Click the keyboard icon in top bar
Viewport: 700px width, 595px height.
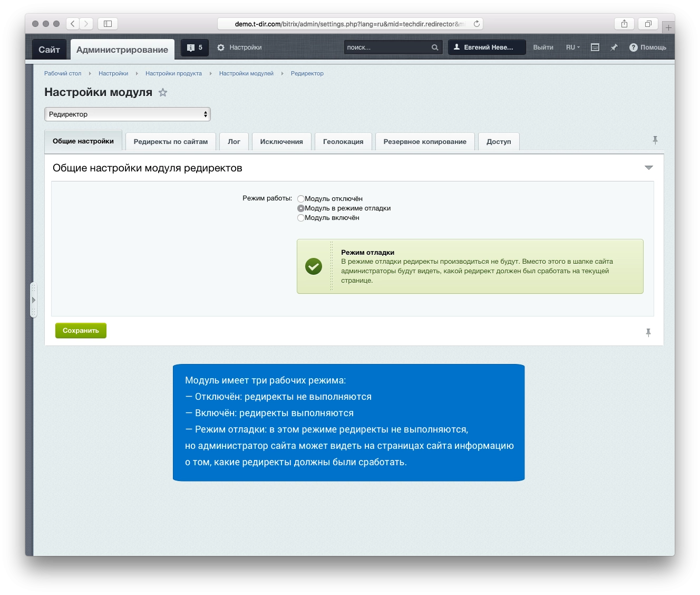tap(595, 47)
